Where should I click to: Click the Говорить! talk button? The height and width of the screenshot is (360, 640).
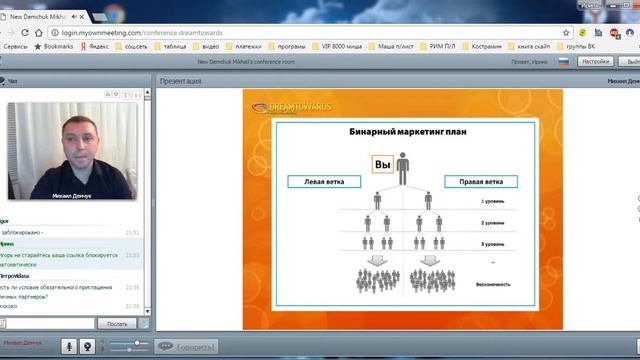pyautogui.click(x=186, y=347)
